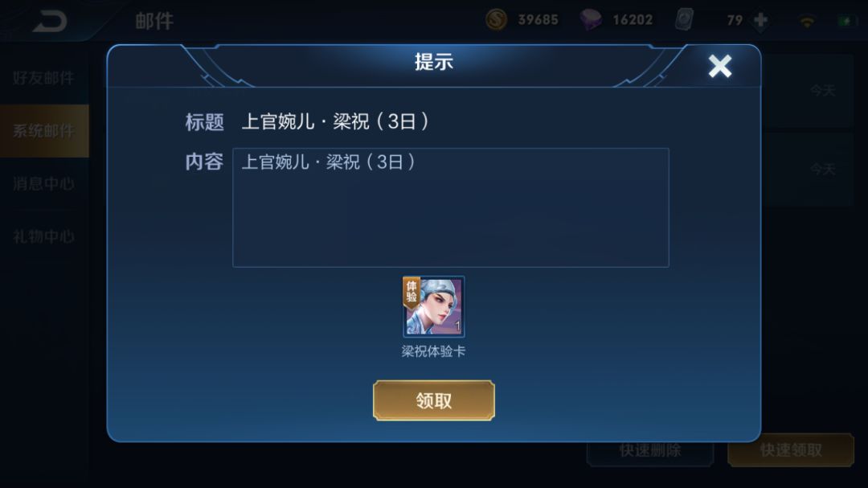Switch to 好友邮件 tab
868x488 pixels.
(44, 78)
